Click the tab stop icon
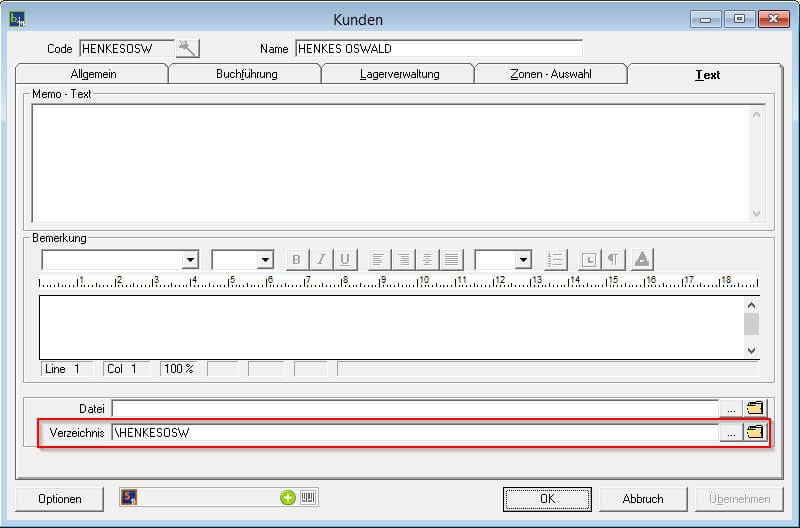800x528 pixels. tap(589, 260)
